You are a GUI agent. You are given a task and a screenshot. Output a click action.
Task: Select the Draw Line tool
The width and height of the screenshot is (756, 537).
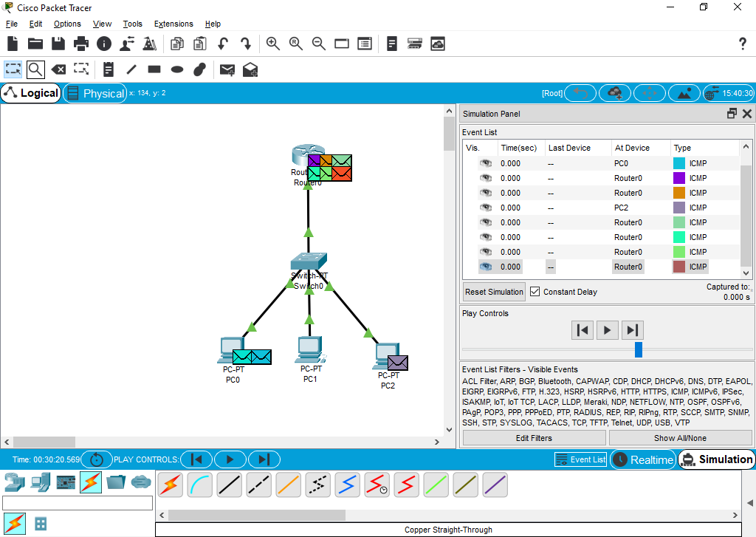coord(131,70)
